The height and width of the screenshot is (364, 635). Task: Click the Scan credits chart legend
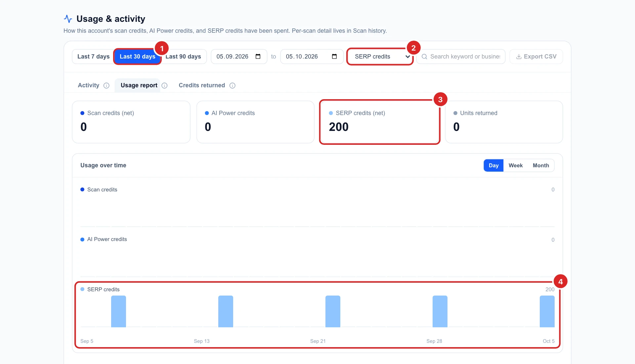[x=99, y=189]
